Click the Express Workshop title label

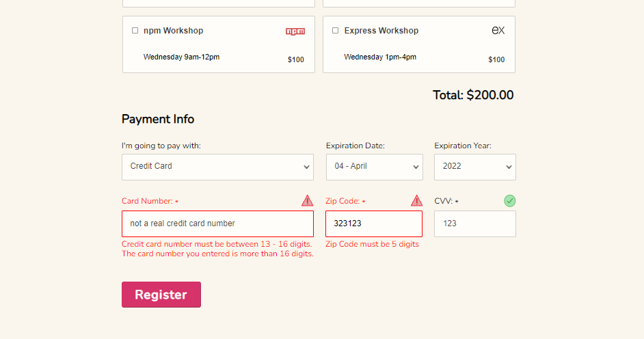381,31
